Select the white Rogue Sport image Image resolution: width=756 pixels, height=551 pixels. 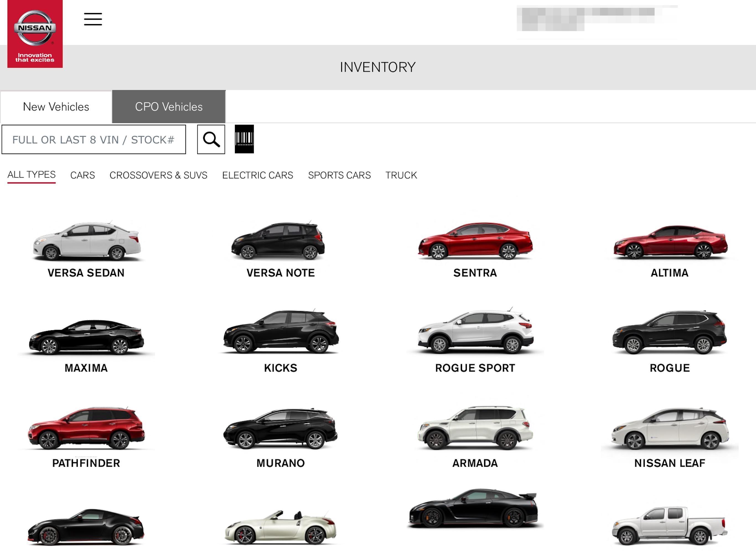click(476, 331)
